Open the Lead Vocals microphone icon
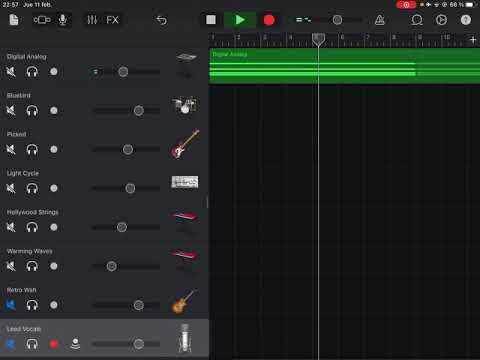 185,339
